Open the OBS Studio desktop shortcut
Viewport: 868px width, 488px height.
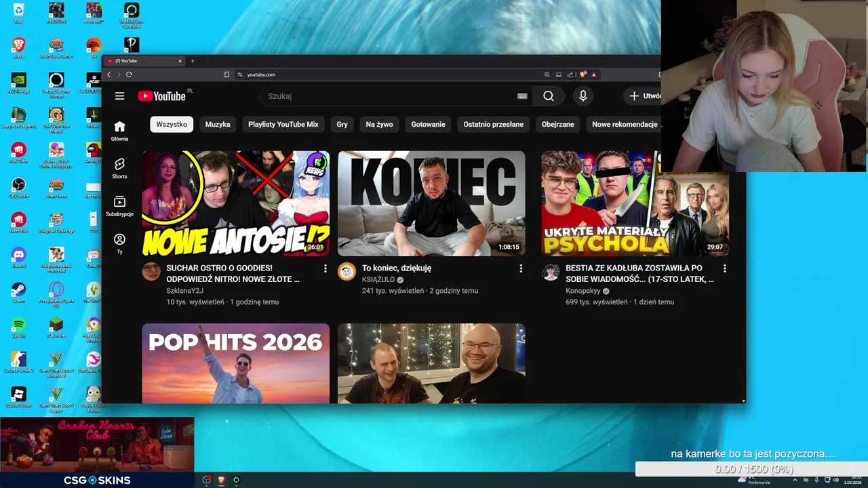[x=18, y=188]
